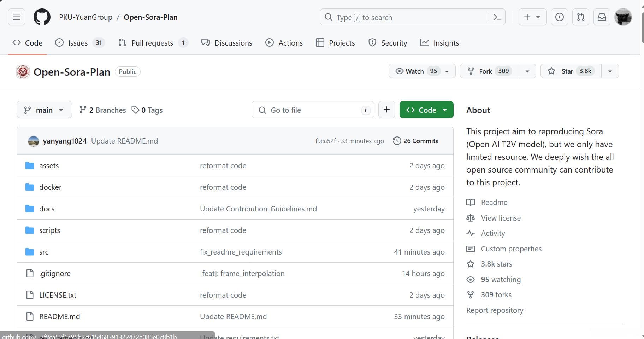This screenshot has width=644, height=339.
Task: Open the green Code dropdown
Action: pyautogui.click(x=426, y=110)
